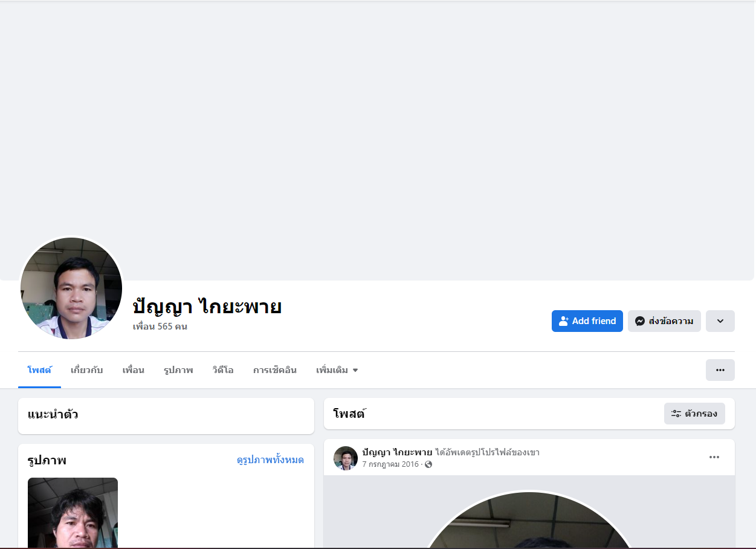Select the การเช็คอิน tab
756x549 pixels.
click(x=275, y=370)
